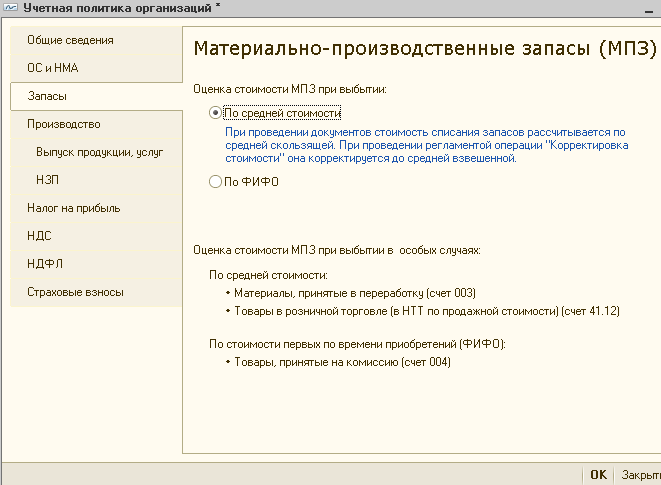Switch to the 'ОС и НМА' section
661x485 pixels.
[x=97, y=68]
